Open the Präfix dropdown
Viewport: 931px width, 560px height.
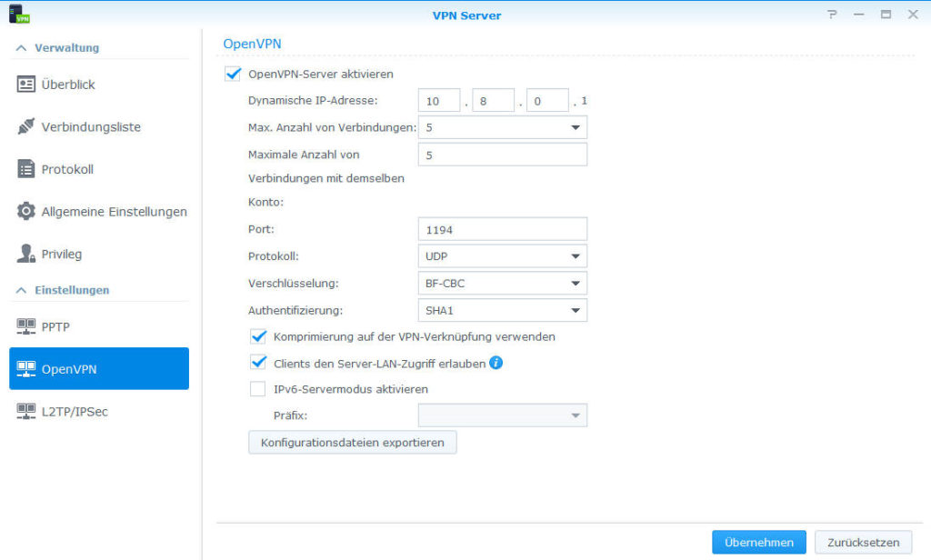502,415
